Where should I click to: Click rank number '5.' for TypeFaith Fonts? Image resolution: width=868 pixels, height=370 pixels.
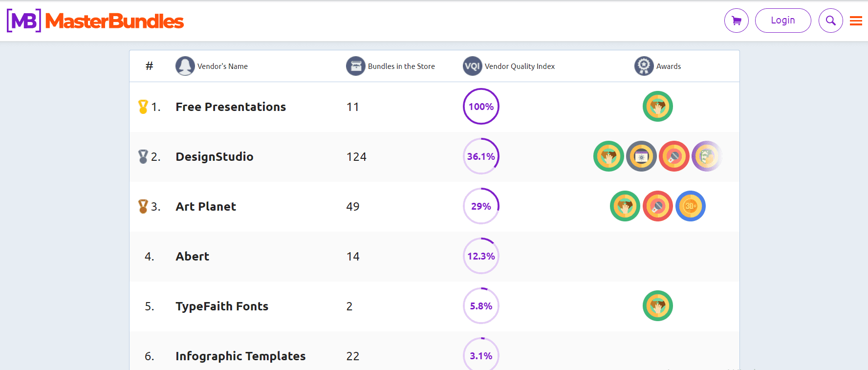(150, 306)
